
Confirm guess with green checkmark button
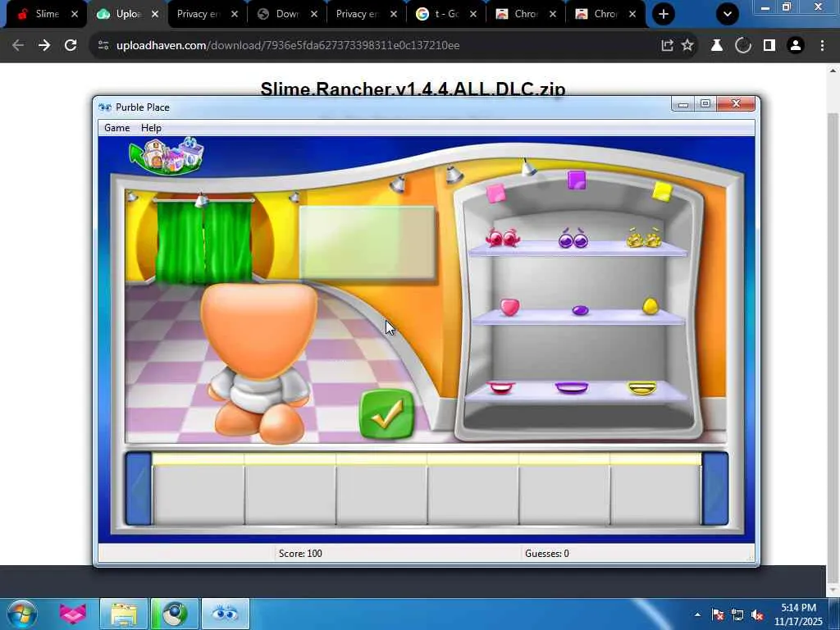tap(387, 414)
